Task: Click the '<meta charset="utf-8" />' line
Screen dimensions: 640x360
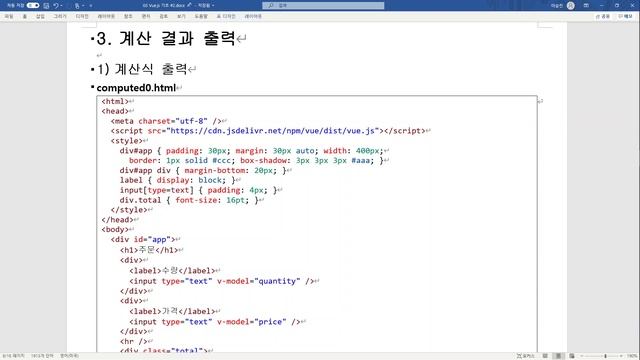Action: tap(166, 121)
